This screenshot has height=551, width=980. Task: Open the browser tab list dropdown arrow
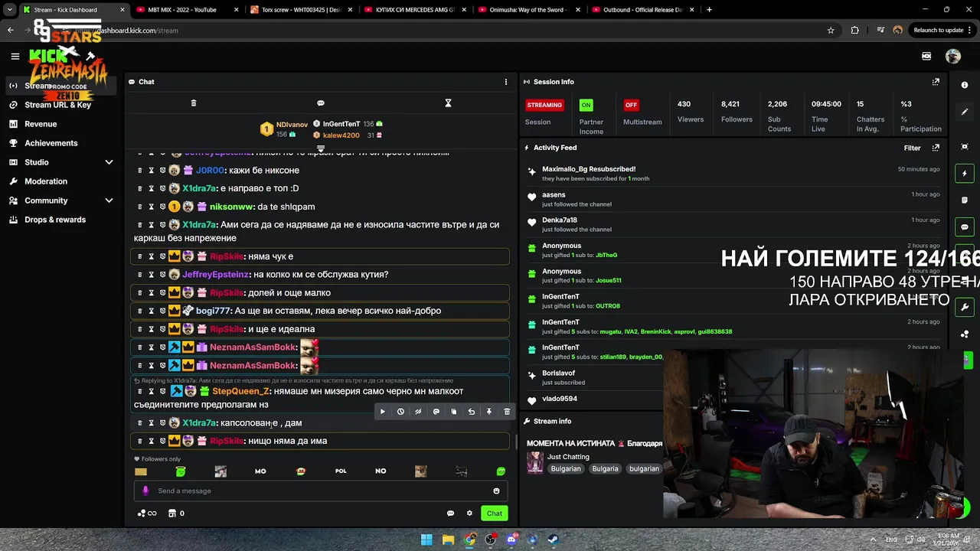click(9, 10)
